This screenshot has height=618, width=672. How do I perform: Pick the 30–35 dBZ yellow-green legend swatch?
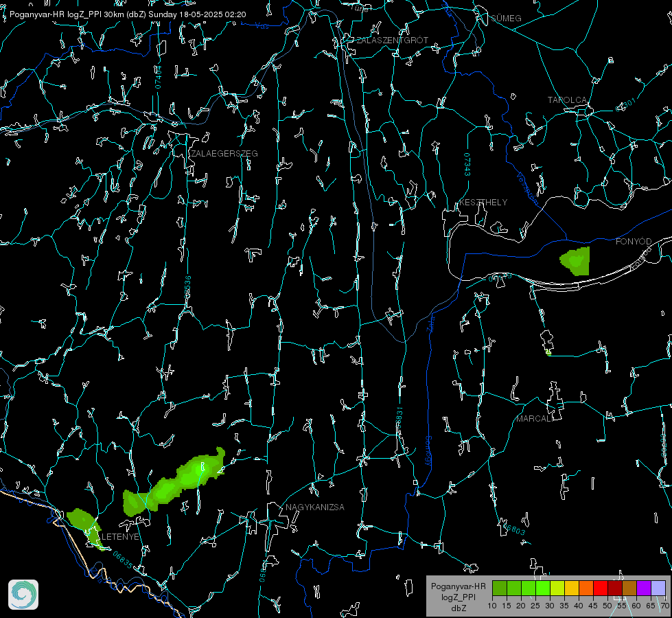pyautogui.click(x=557, y=588)
